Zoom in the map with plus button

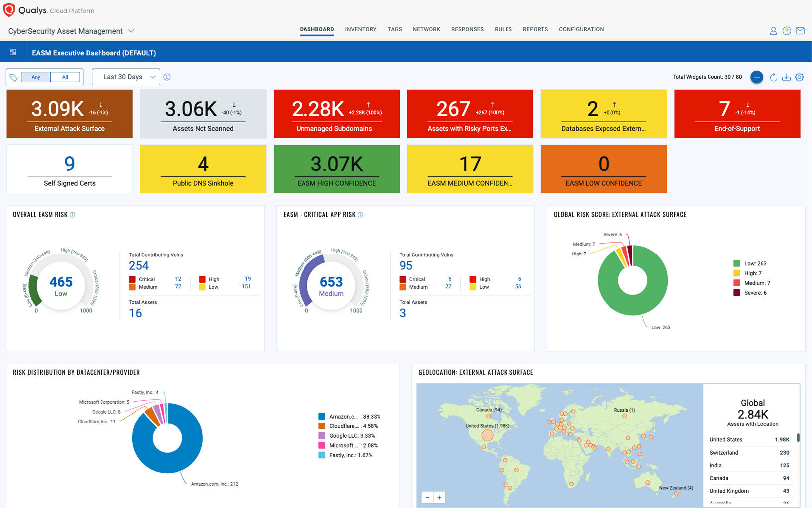click(x=439, y=497)
